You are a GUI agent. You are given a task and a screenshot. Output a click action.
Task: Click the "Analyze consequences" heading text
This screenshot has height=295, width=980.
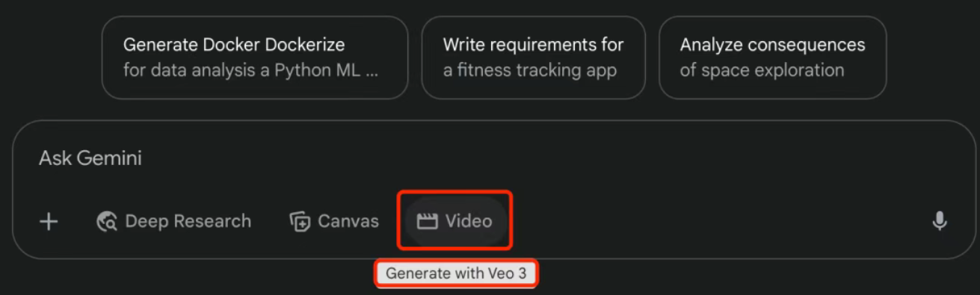pyautogui.click(x=772, y=45)
